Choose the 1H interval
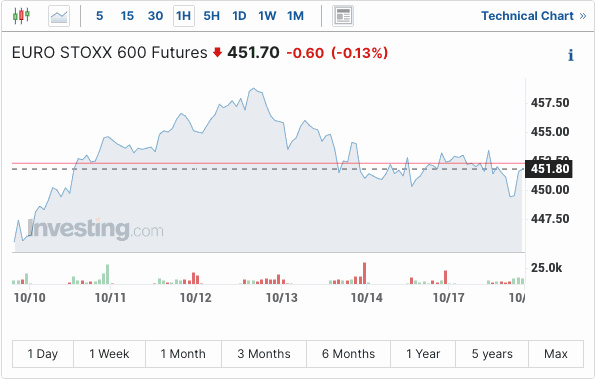The height and width of the screenshot is (379, 595). (184, 16)
